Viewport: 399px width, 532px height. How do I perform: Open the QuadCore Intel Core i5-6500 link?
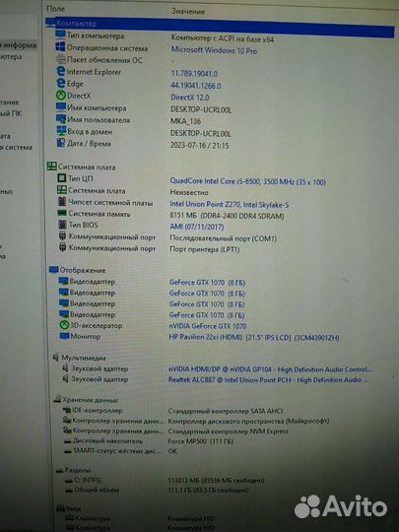click(x=247, y=181)
